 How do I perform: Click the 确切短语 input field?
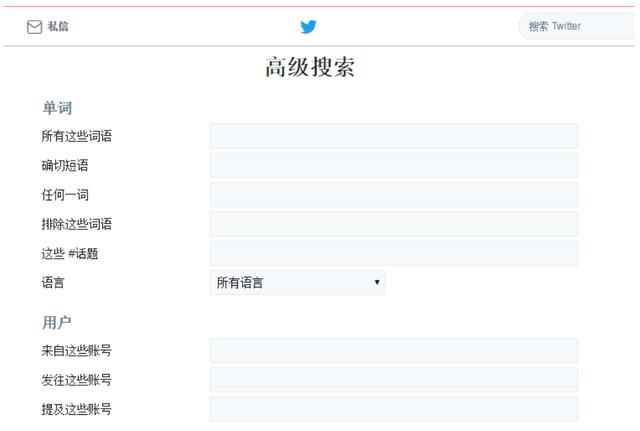(x=394, y=165)
